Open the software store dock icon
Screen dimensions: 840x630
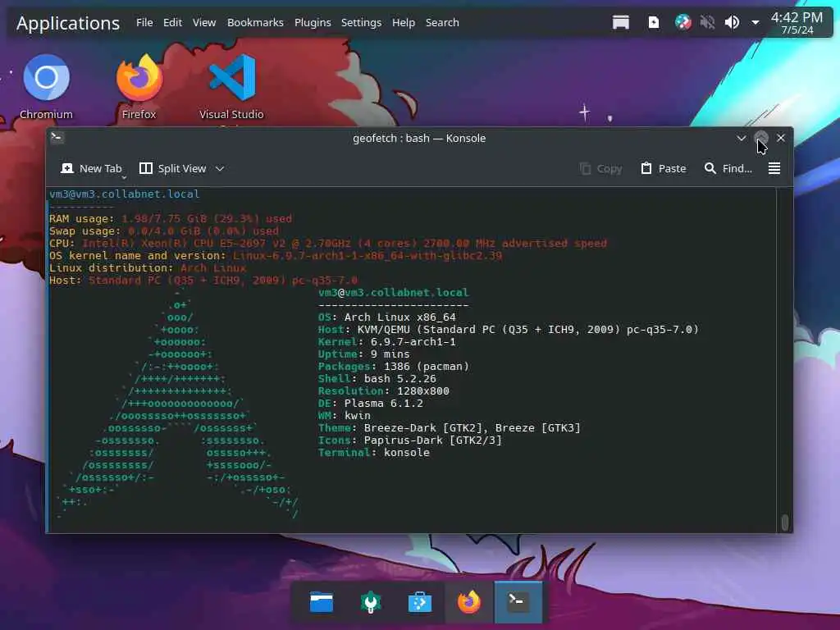click(x=420, y=602)
